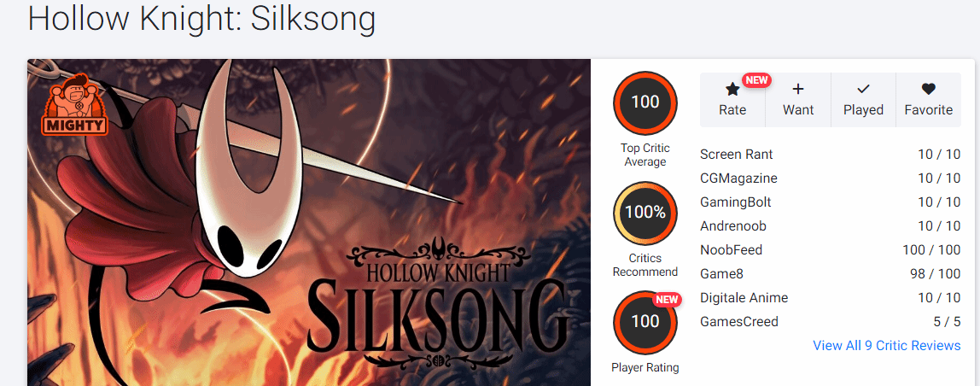Open the NoobFeed review
This screenshot has width=980, height=386.
[x=731, y=250]
